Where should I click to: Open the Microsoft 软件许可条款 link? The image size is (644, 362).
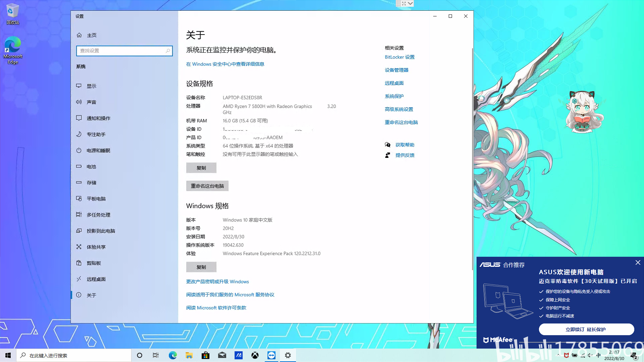tap(216, 308)
